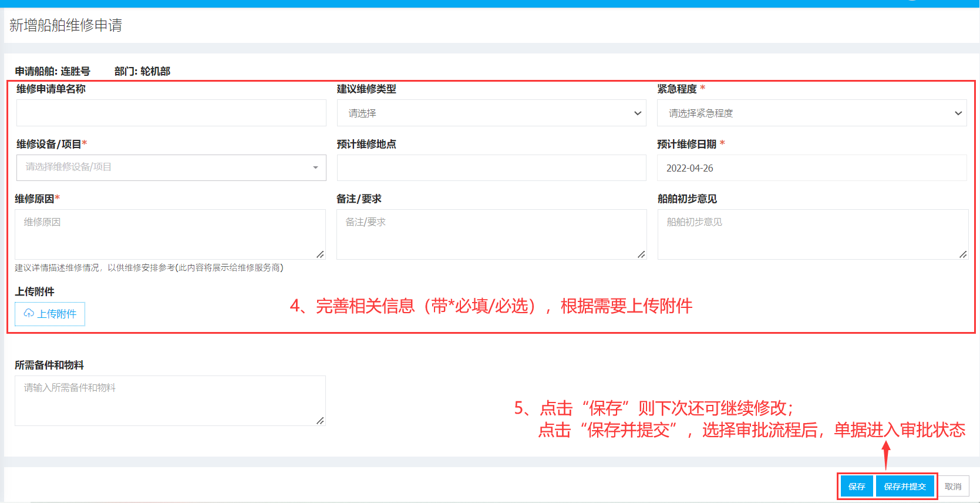Open the 建议维修类型 dropdown
The height and width of the screenshot is (503, 980).
(x=491, y=113)
